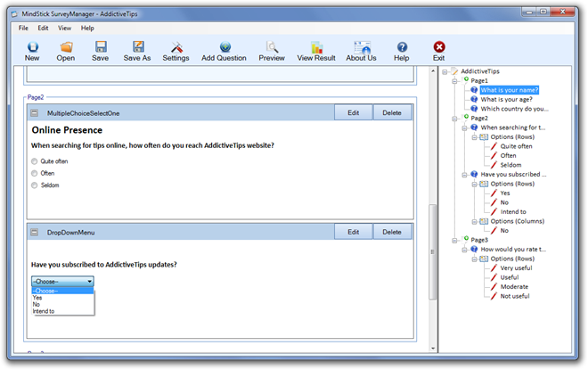Click the survey vertical scrollbar thumb
Screen dimensions: 588x370
pos(433,251)
